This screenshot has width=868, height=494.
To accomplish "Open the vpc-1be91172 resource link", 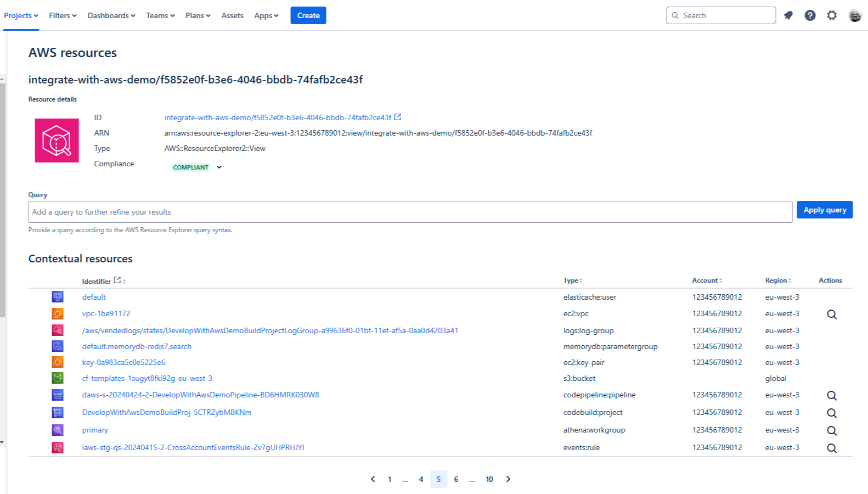I will 106,313.
